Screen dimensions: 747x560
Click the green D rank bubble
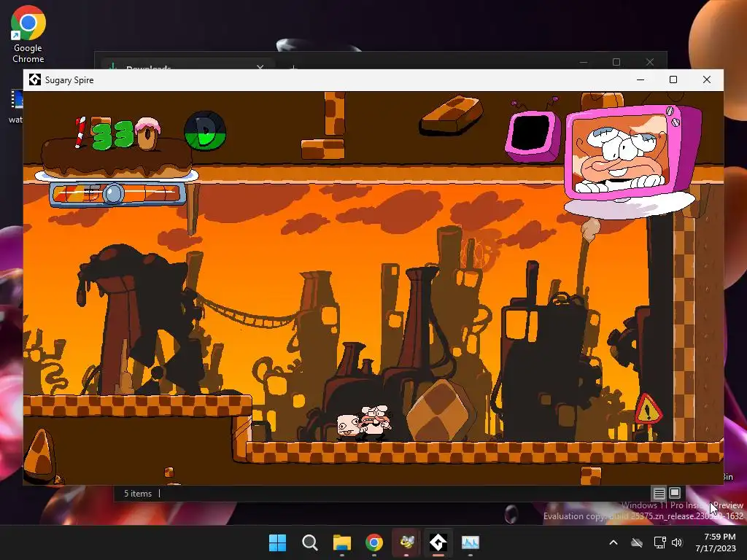click(205, 131)
